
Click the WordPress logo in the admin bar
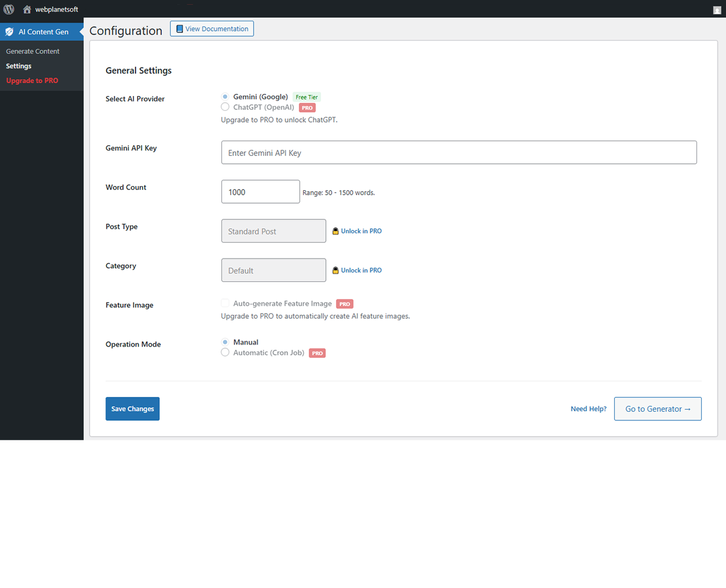coord(8,9)
